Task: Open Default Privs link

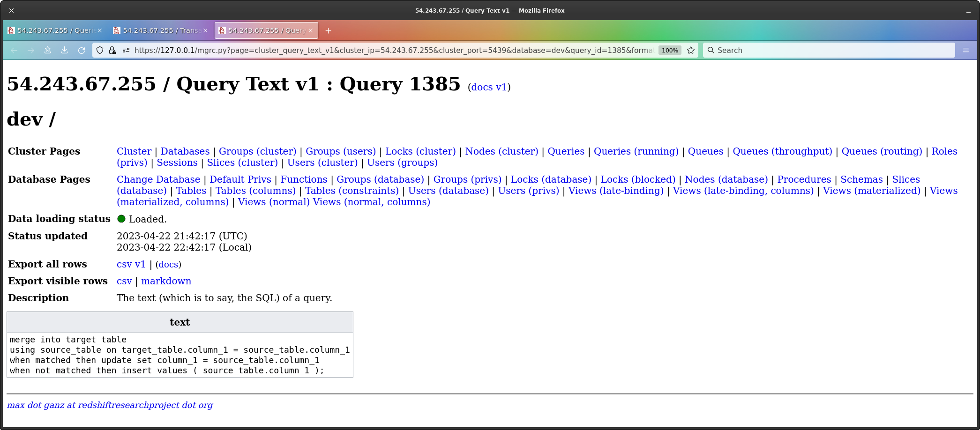Action: (240, 179)
